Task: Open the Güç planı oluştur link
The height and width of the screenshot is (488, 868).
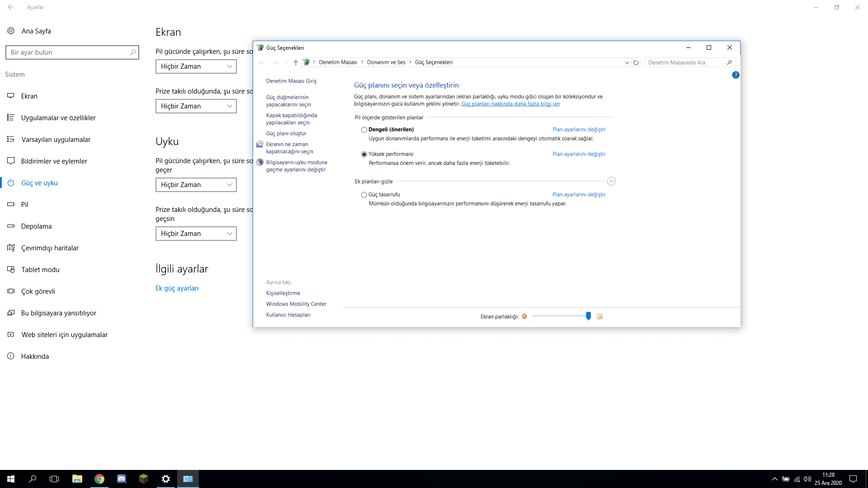Action: [286, 133]
